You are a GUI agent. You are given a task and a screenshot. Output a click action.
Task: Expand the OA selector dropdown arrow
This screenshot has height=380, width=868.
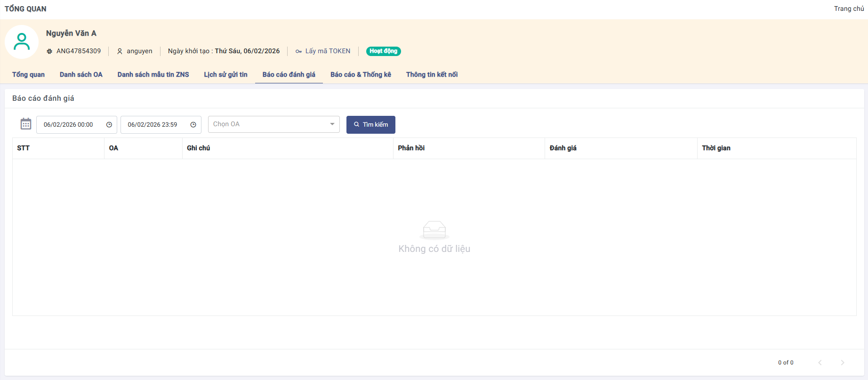coord(332,124)
